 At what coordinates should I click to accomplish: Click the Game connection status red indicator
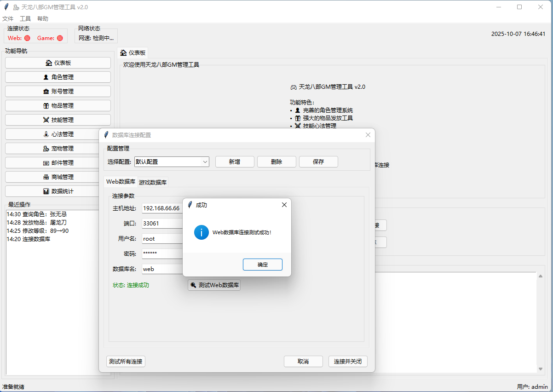[60, 38]
